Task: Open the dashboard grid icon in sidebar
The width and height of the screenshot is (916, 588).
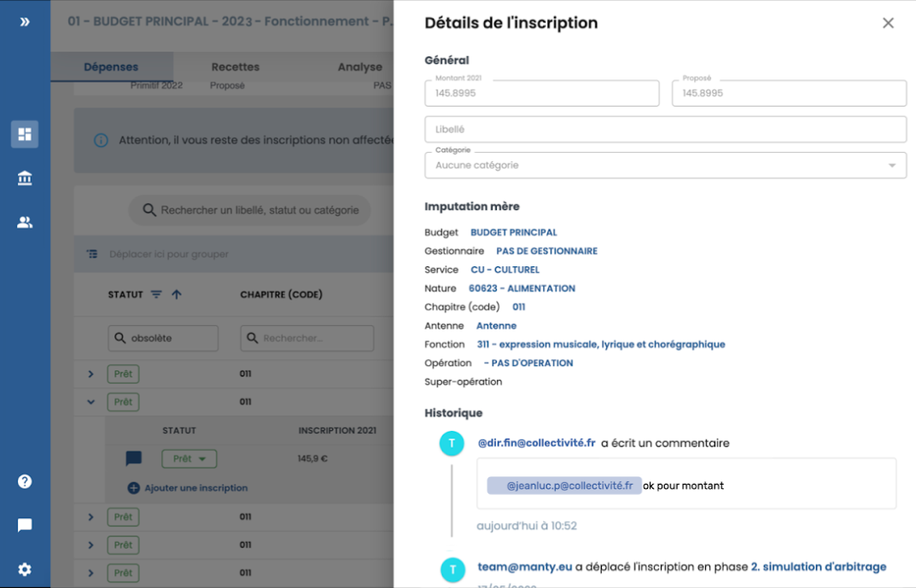Action: pyautogui.click(x=25, y=134)
